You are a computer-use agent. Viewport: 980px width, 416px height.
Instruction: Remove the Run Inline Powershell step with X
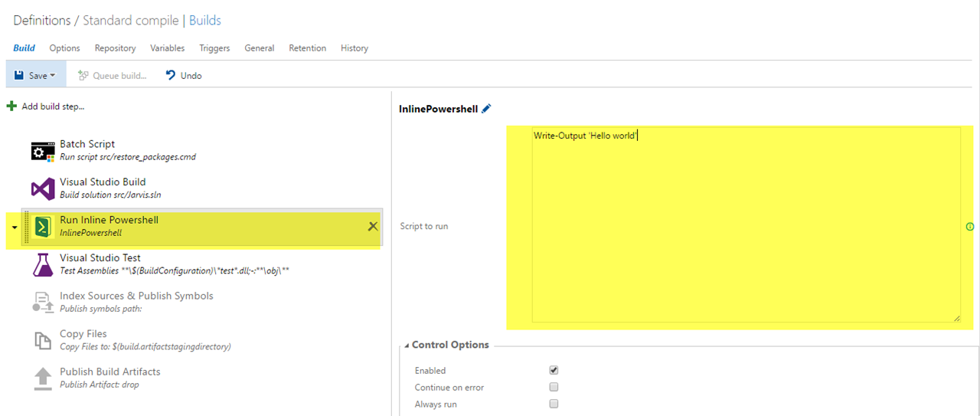click(x=373, y=226)
